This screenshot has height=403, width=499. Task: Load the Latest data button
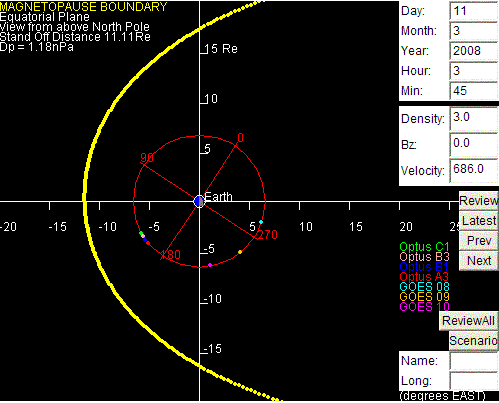click(x=479, y=221)
